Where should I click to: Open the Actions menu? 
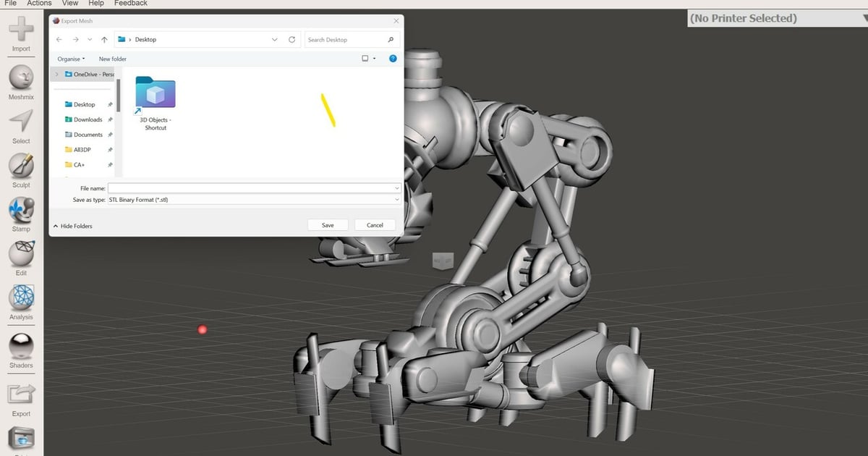point(38,4)
